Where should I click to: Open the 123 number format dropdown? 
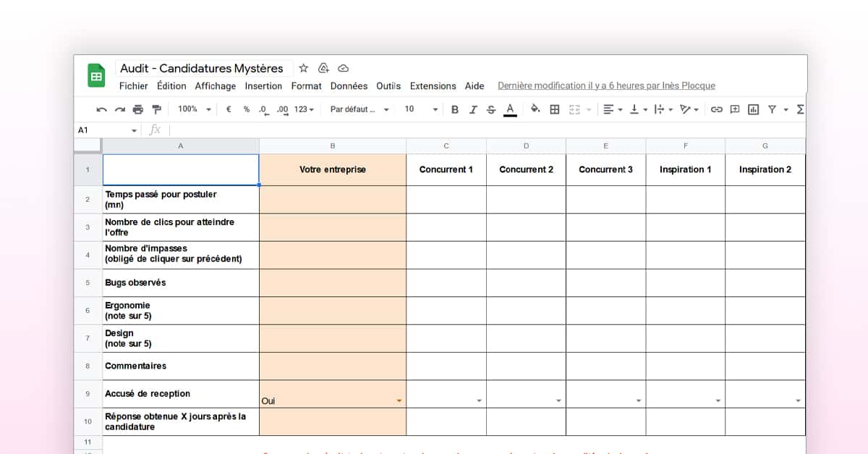pyautogui.click(x=305, y=109)
